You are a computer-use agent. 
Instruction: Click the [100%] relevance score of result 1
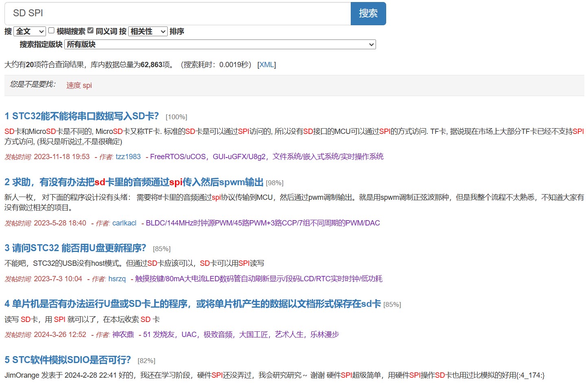tap(176, 117)
